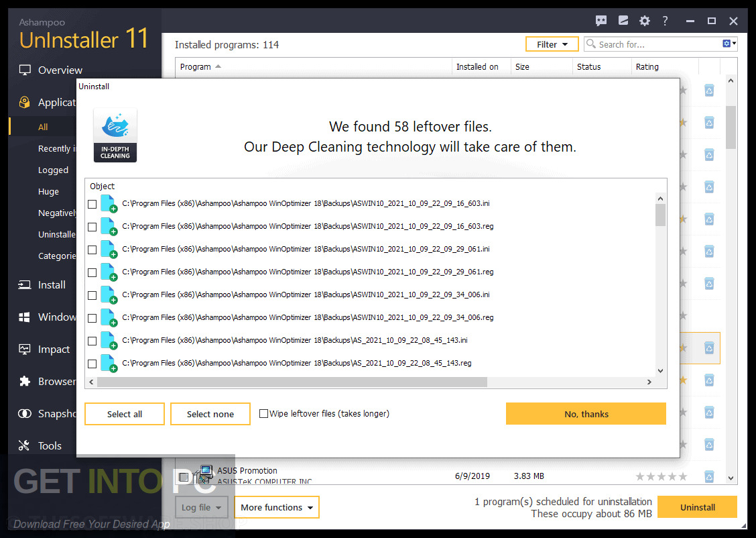The image size is (756, 538).
Task: Open the Install section
Action: [52, 284]
